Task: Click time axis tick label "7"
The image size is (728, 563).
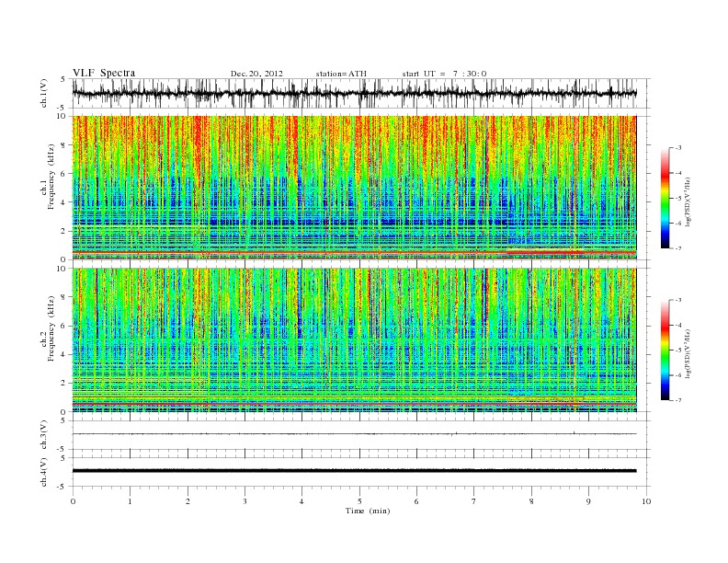Action: (473, 501)
